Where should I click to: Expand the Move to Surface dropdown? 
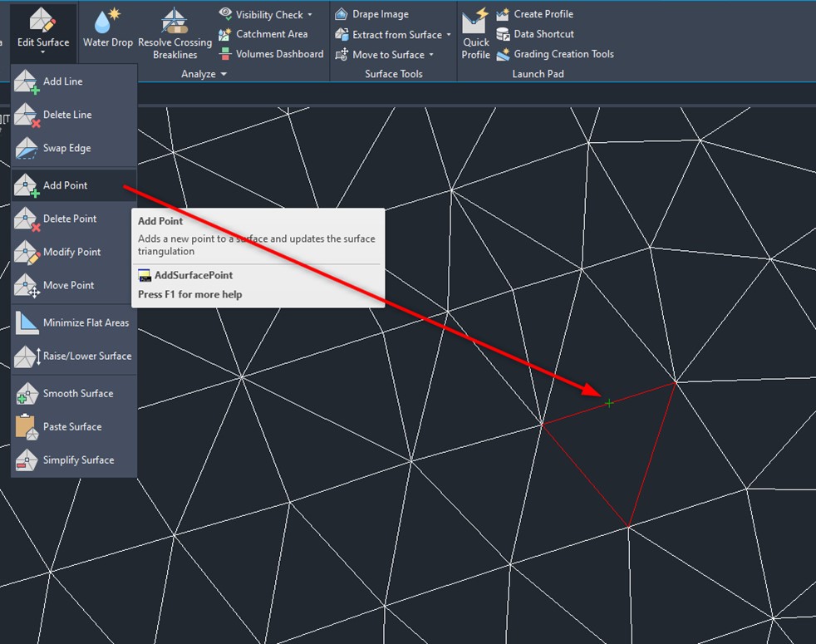coord(431,55)
